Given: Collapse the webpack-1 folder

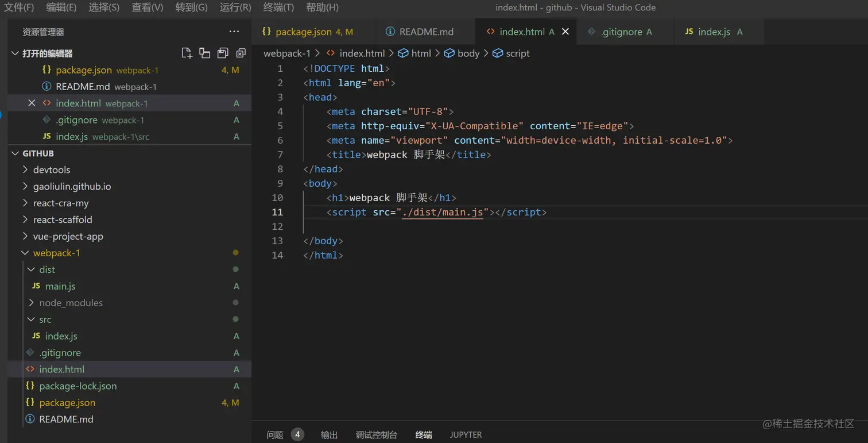Looking at the screenshot, I should pyautogui.click(x=25, y=253).
